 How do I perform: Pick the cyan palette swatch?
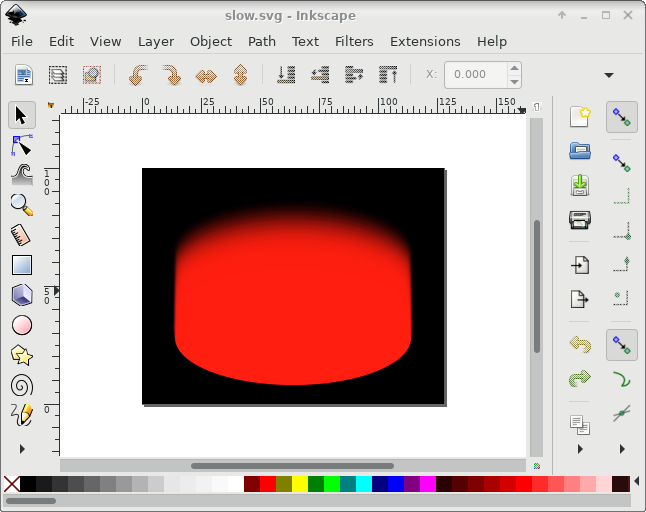coord(364,484)
